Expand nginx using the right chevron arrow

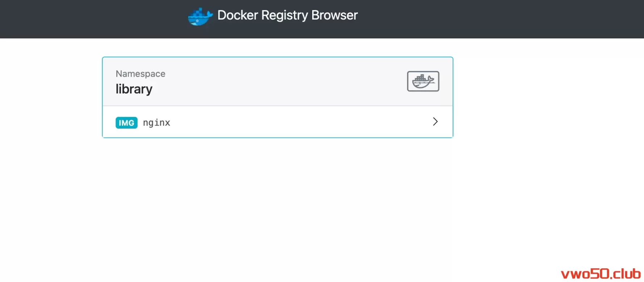pos(435,122)
